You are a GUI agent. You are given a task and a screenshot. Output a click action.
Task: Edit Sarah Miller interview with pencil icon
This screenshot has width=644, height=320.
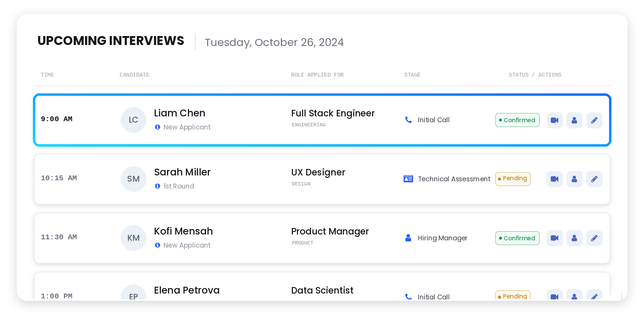(594, 179)
